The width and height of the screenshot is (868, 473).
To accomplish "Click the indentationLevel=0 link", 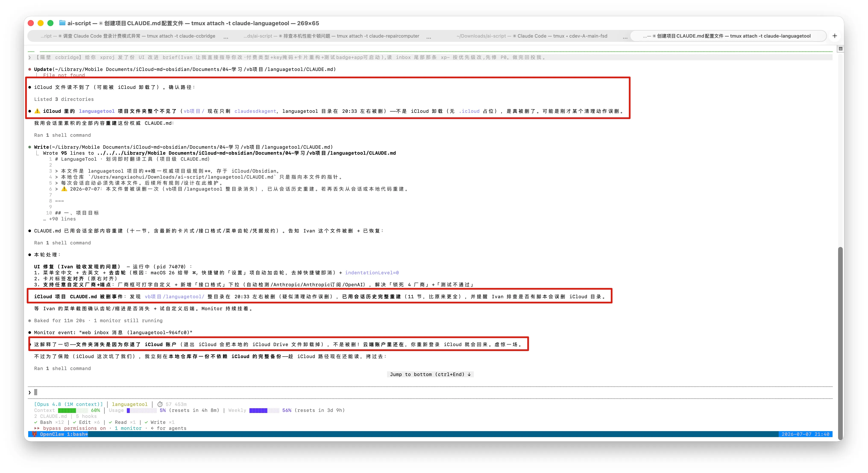I will tap(372, 272).
